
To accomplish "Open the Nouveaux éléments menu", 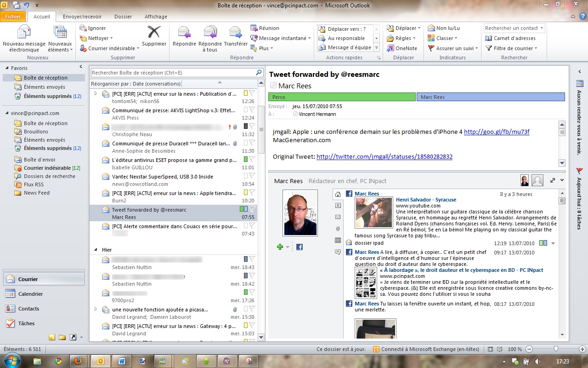I will (60, 39).
